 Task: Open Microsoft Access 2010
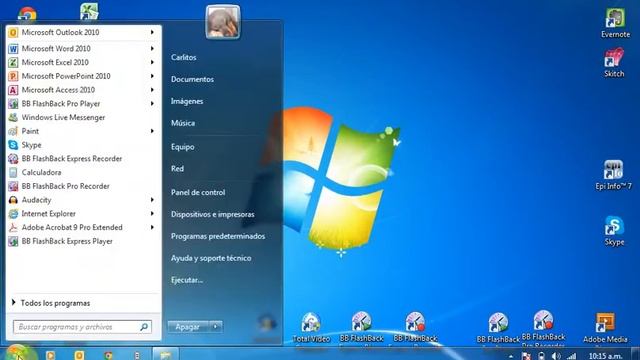[84, 90]
